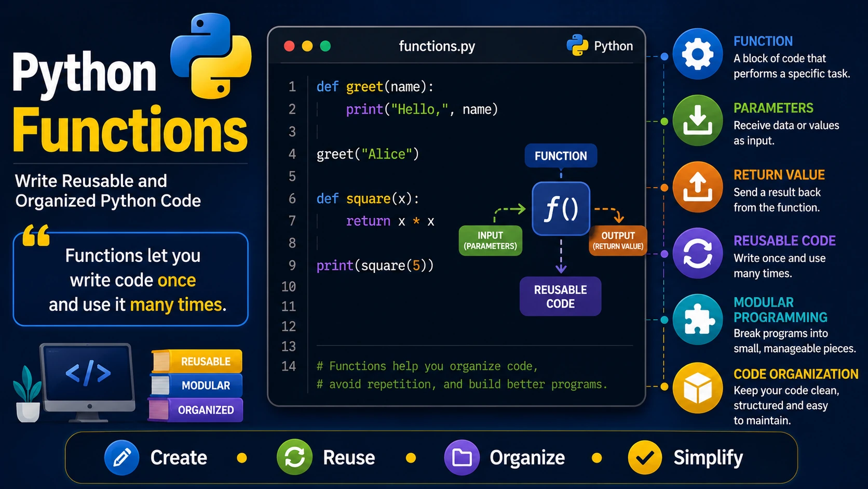The image size is (868, 489).
Task: Click the blue gear FUNCTION icon
Action: point(698,54)
